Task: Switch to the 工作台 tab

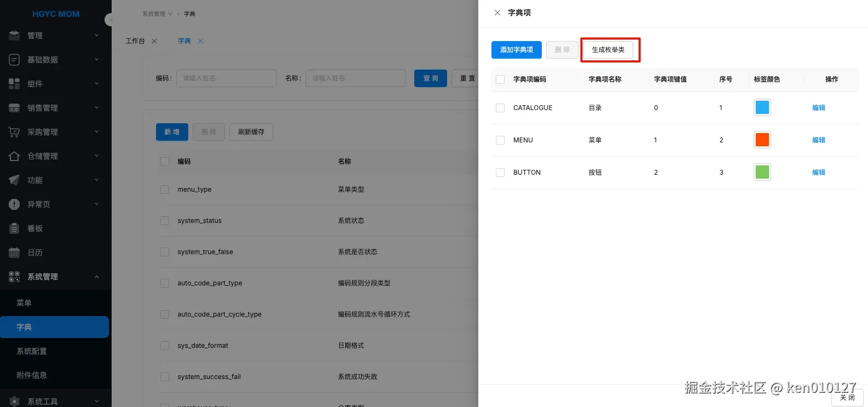Action: (x=135, y=41)
